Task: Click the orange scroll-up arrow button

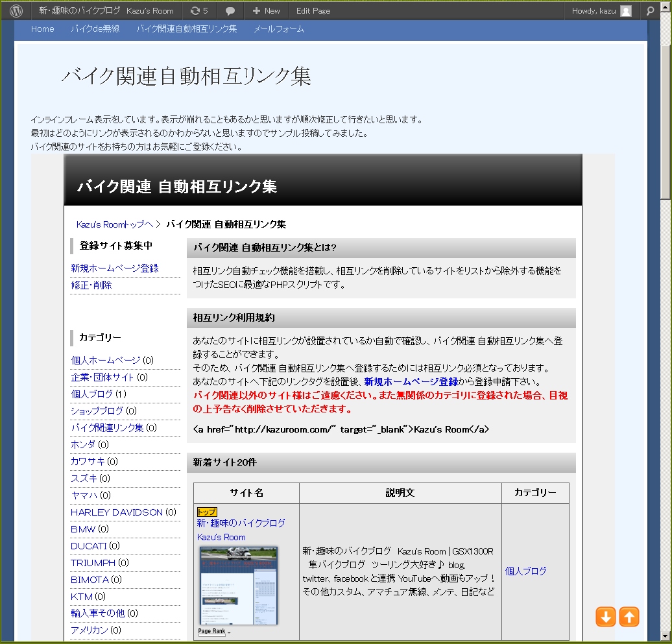Action: 629,617
